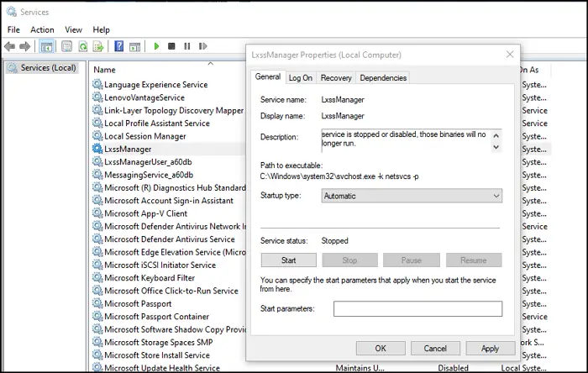Click the Apply button

pyautogui.click(x=490, y=348)
